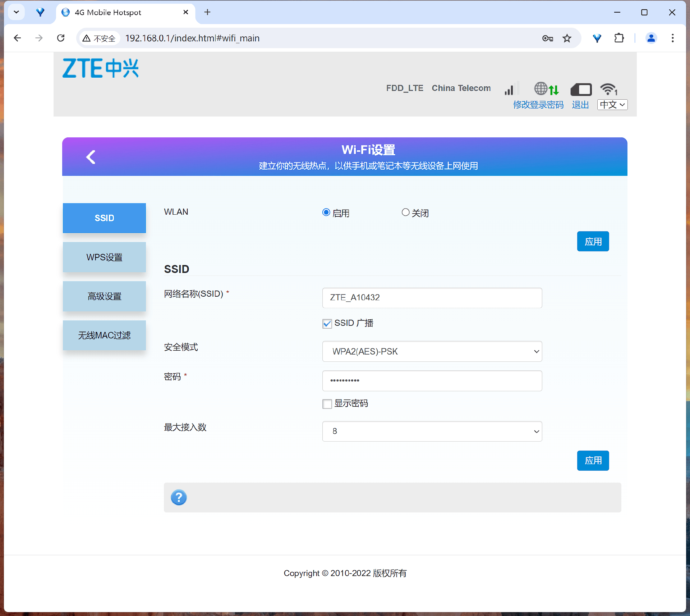Click the battery status icon
The image size is (690, 616).
(581, 89)
